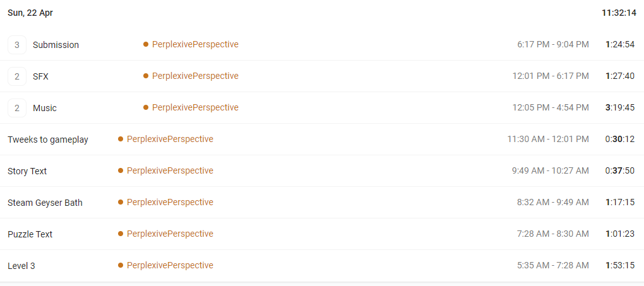Edit the 9:49 AM - 10:27 AM time range
644x286 pixels.
coord(551,170)
